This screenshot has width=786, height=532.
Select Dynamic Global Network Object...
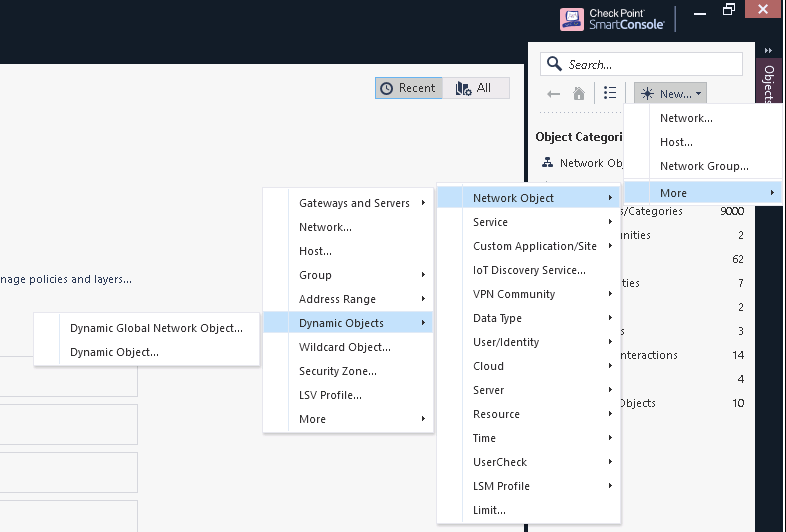147,328
